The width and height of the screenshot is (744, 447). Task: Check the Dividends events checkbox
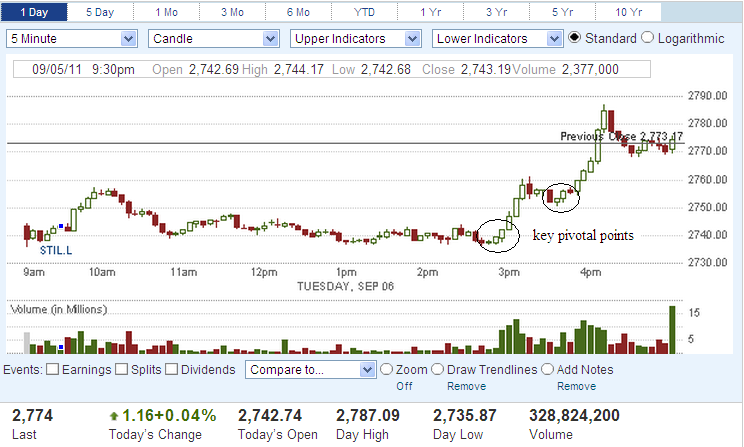(171, 369)
